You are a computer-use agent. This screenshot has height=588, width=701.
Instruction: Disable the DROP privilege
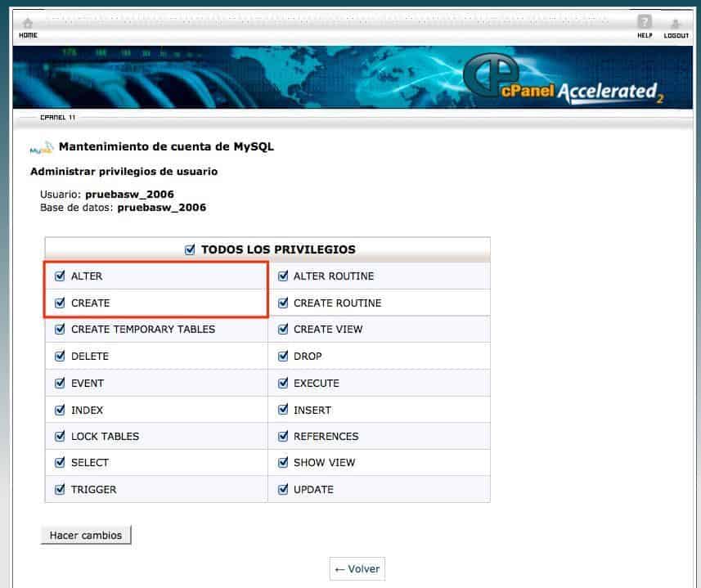[282, 356]
